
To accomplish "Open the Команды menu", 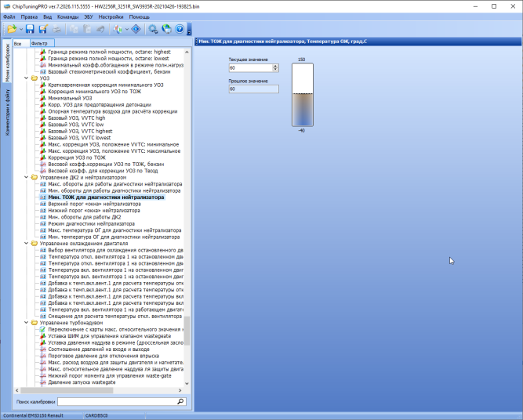I will (67, 16).
